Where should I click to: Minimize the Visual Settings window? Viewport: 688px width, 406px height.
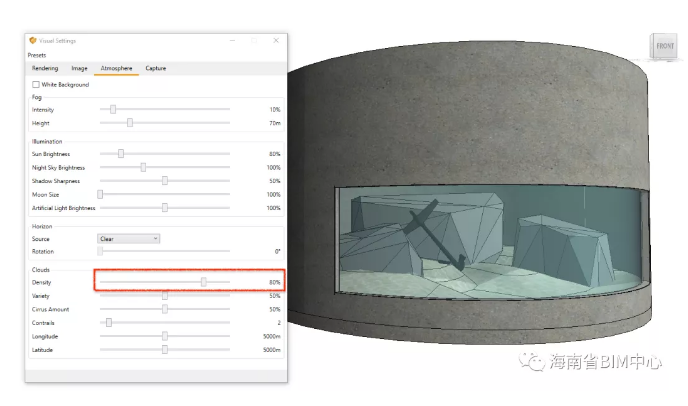[x=233, y=40]
